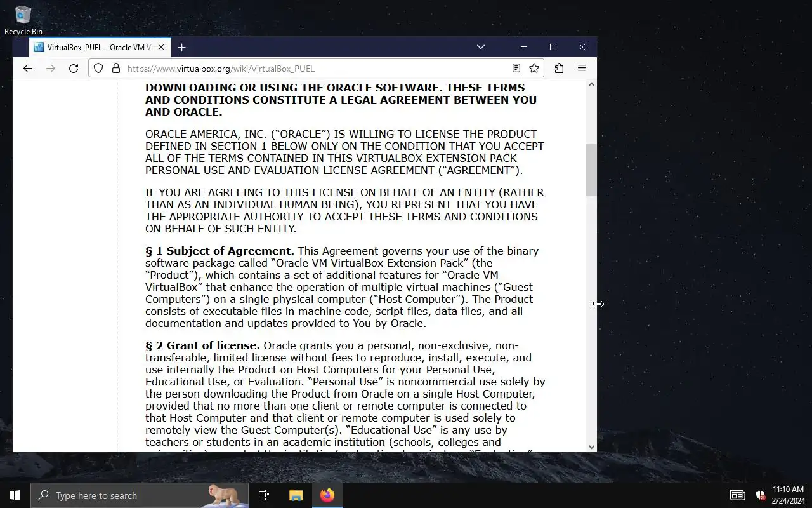Close the Firefox window
The width and height of the screenshot is (812, 508).
click(582, 47)
